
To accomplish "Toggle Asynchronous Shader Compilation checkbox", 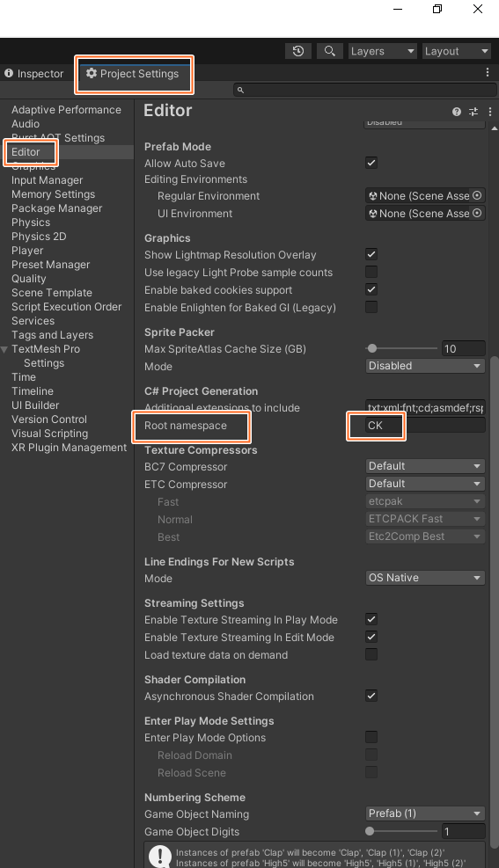I will tap(371, 696).
